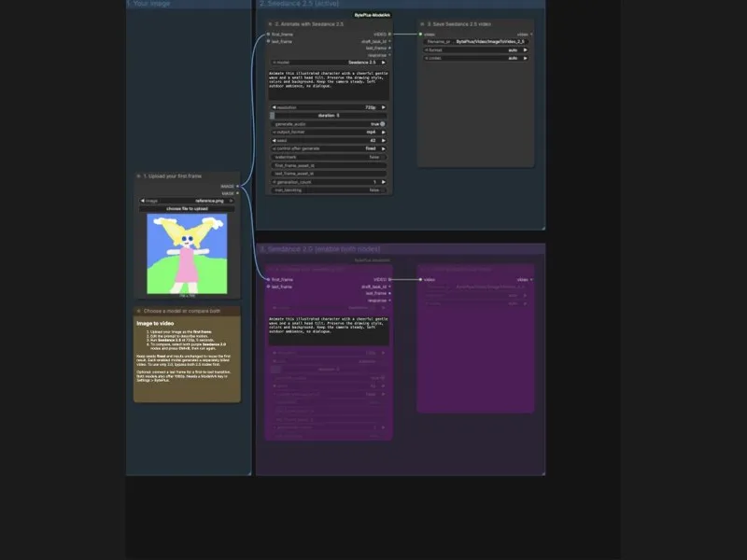This screenshot has height=560, width=747.
Task: Click video output slot on purple save node
Action: pyautogui.click(x=531, y=279)
